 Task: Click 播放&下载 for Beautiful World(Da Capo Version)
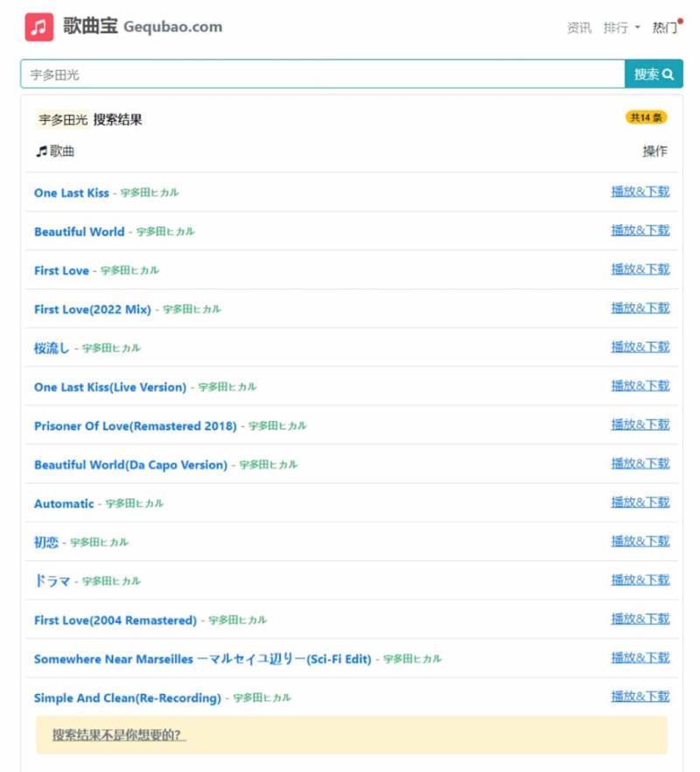(x=640, y=464)
